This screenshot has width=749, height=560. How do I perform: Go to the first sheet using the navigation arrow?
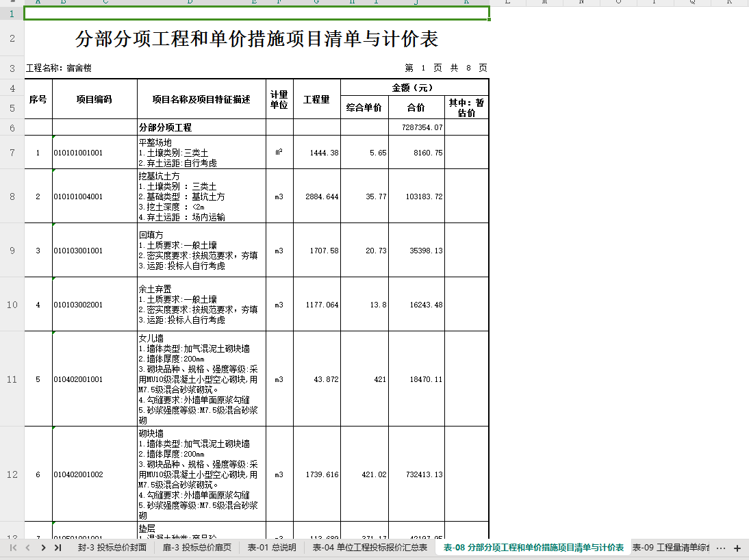[x=14, y=548]
